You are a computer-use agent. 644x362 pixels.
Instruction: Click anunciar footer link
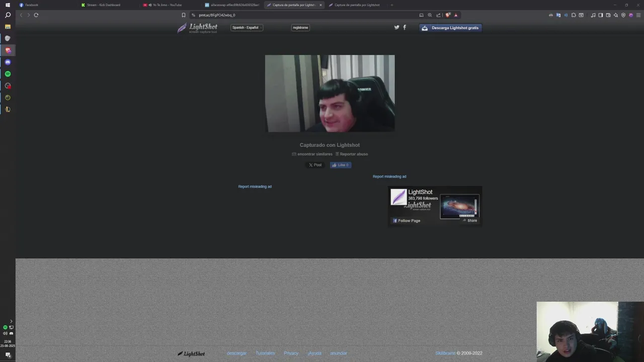[x=339, y=353]
